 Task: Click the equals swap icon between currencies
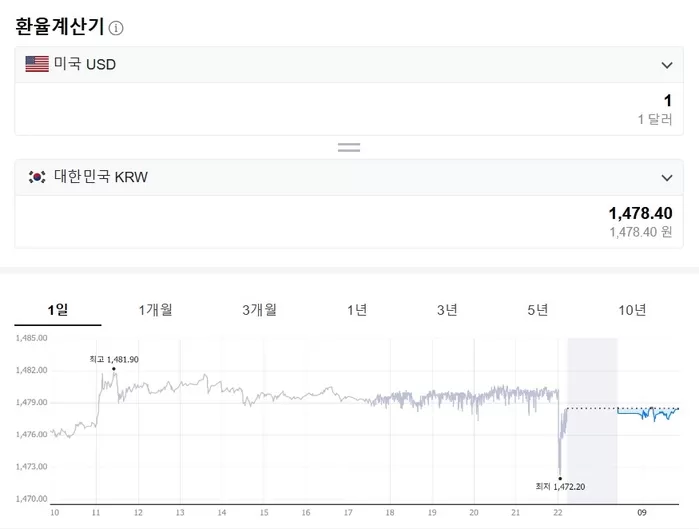349,147
